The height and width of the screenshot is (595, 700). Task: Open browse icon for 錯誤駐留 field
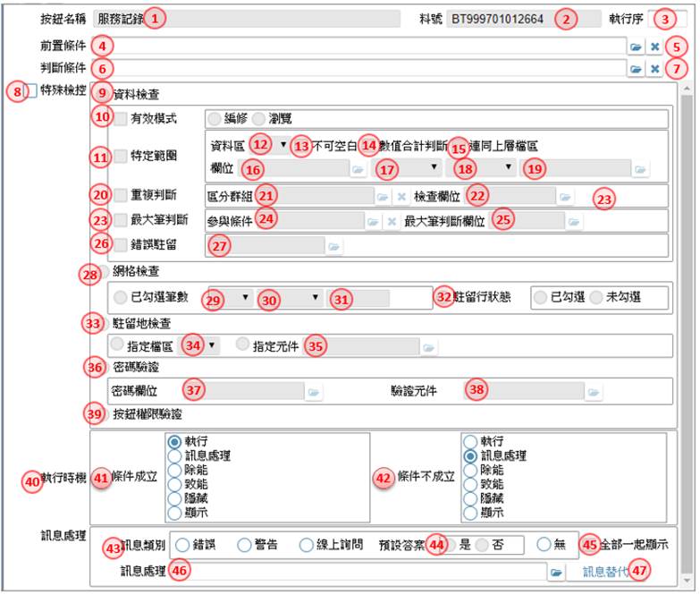334,246
